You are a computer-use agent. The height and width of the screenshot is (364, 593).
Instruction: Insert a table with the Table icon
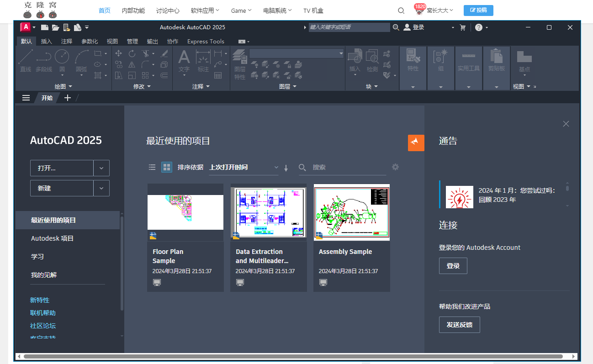(218, 75)
